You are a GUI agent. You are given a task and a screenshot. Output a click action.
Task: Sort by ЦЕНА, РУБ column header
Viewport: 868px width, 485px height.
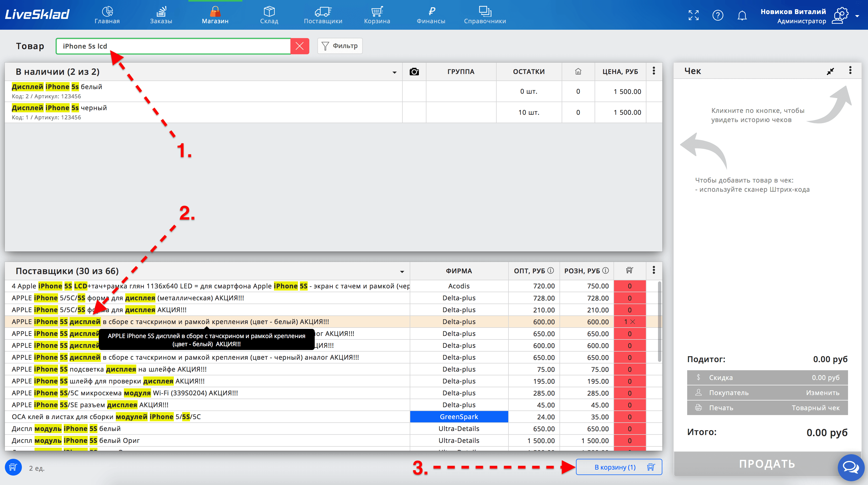click(620, 72)
